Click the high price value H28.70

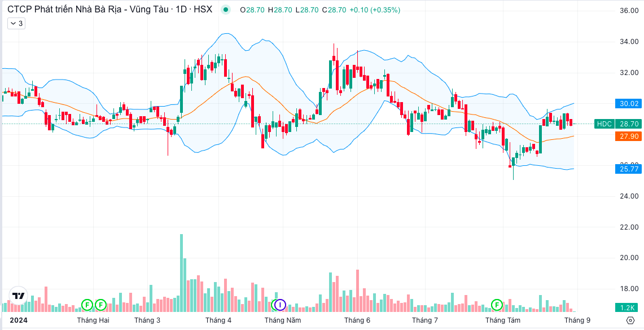coord(280,10)
